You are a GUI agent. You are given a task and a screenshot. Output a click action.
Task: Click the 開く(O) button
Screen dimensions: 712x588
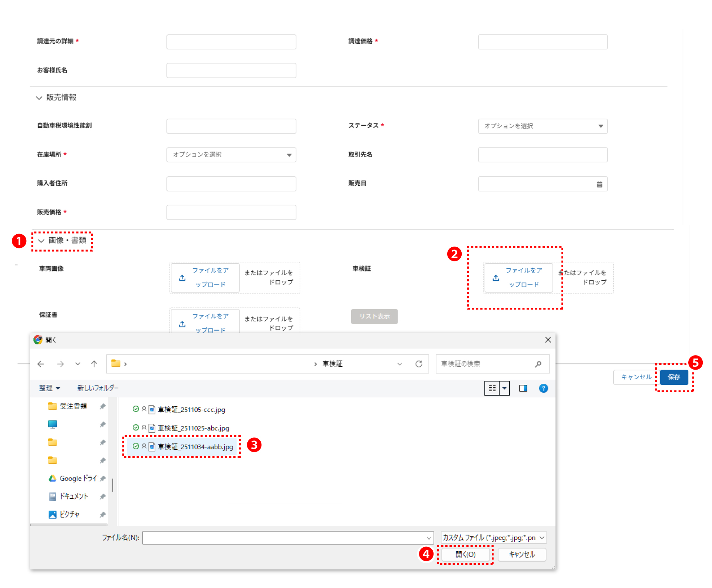click(x=465, y=554)
